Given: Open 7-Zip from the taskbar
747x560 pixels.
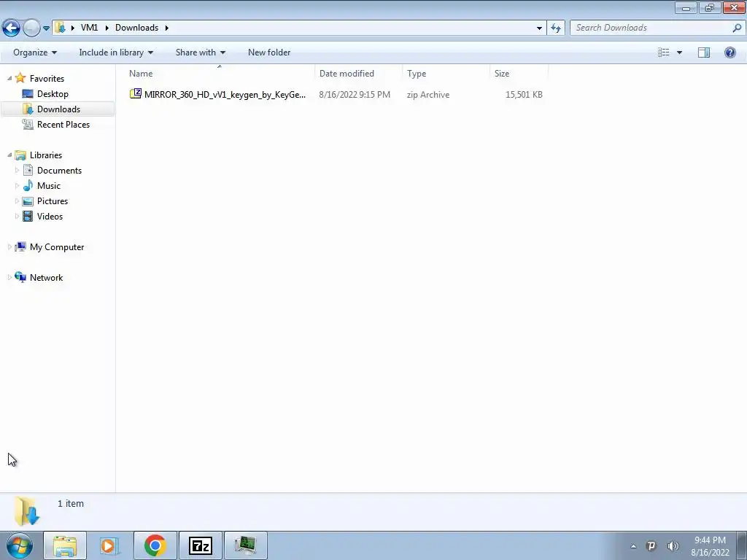Looking at the screenshot, I should [x=201, y=545].
